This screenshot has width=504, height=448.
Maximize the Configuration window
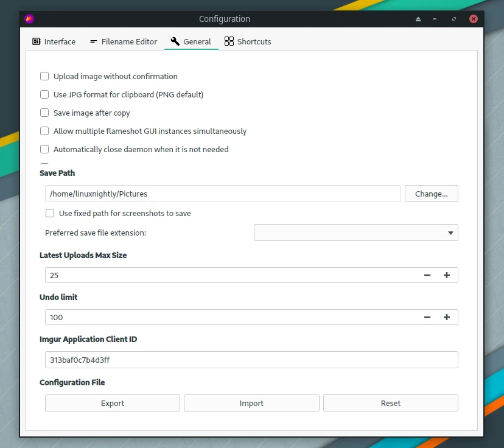click(454, 19)
